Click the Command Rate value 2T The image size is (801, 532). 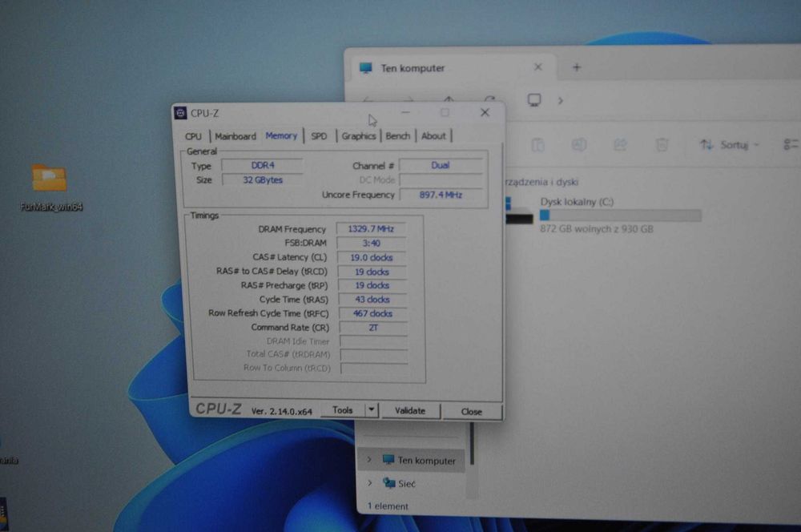[373, 328]
